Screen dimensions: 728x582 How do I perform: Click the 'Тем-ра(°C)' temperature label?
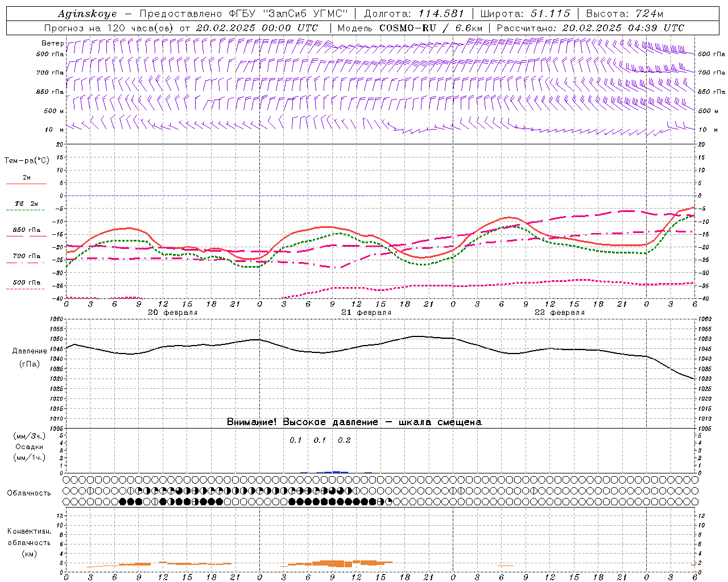(x=27, y=161)
